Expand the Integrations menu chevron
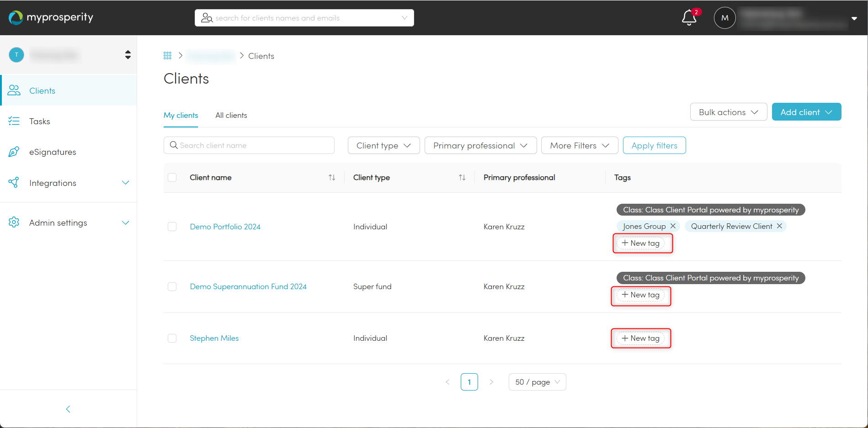The width and height of the screenshot is (868, 428). click(x=125, y=183)
